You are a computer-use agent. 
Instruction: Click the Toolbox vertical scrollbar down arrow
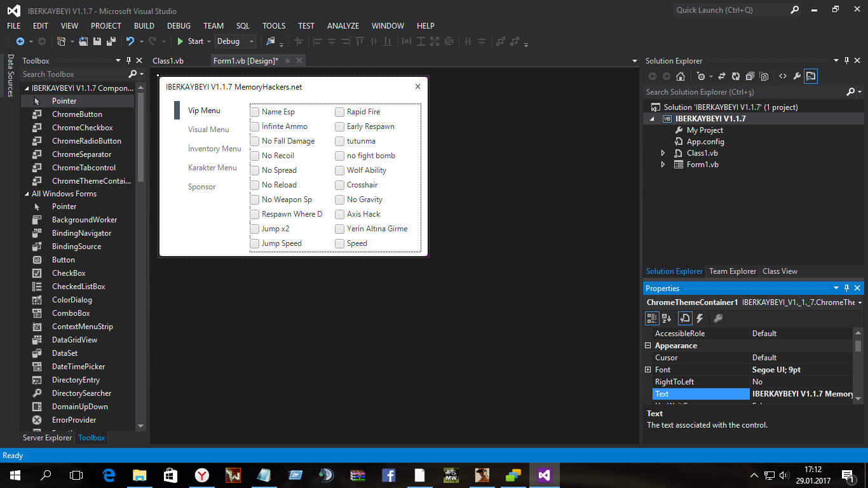pyautogui.click(x=140, y=426)
